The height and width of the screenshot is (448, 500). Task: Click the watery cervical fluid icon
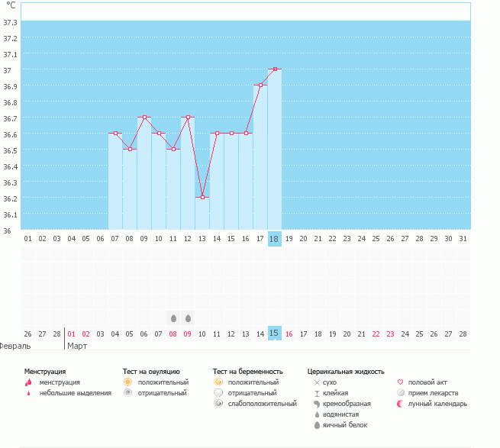coord(317,414)
